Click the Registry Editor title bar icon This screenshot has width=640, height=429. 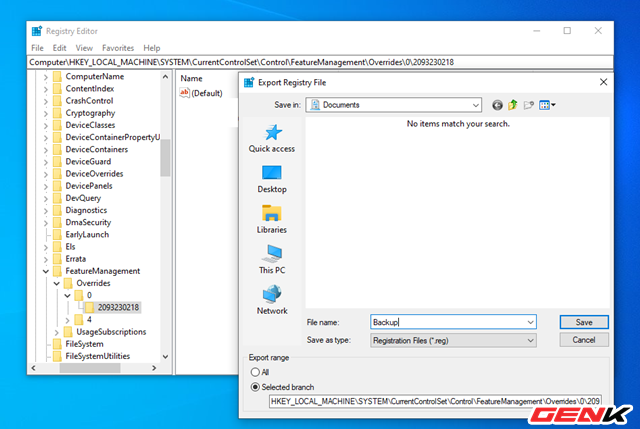(37, 31)
